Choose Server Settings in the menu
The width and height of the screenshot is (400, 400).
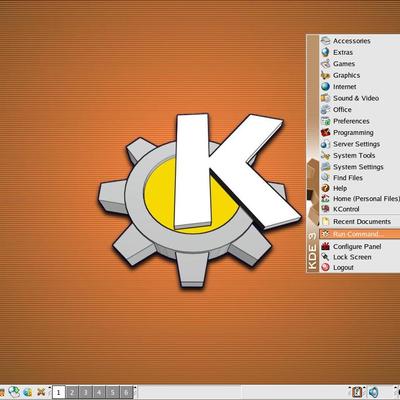360,144
